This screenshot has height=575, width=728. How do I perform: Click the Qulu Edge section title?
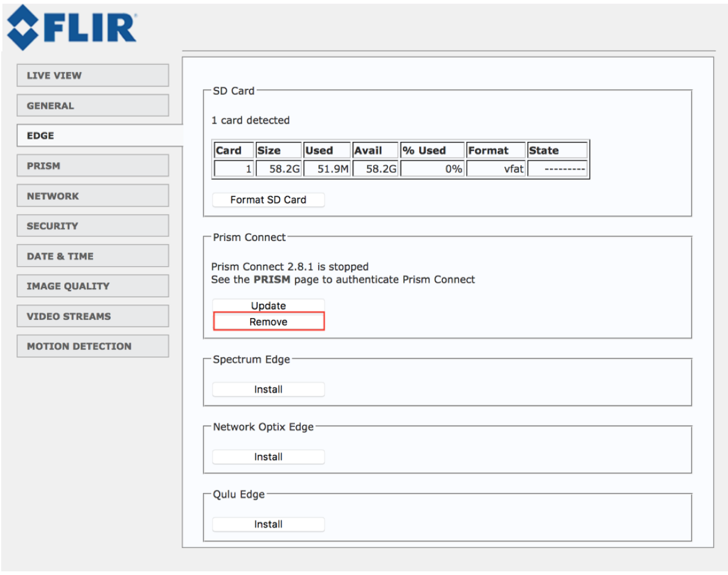(x=239, y=494)
